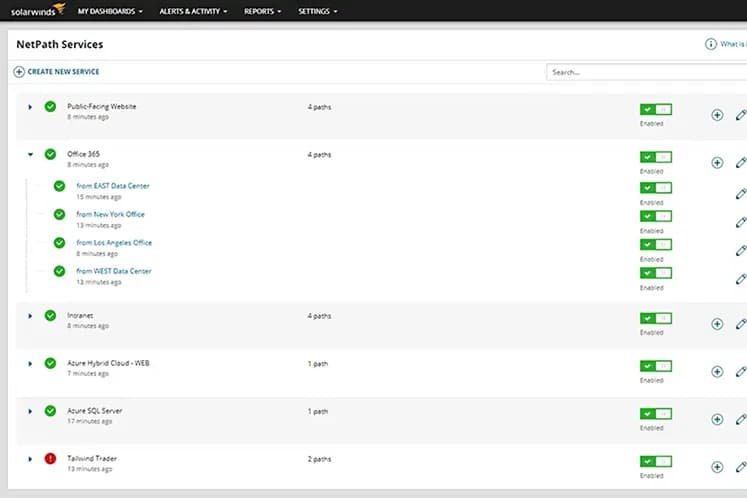Open the from WEST Data Center link

click(114, 271)
